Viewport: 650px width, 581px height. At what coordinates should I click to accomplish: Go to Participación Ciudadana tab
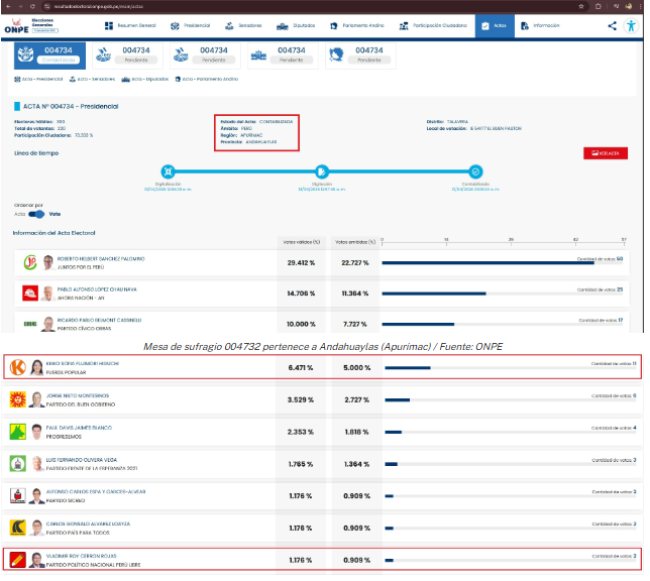(x=431, y=25)
